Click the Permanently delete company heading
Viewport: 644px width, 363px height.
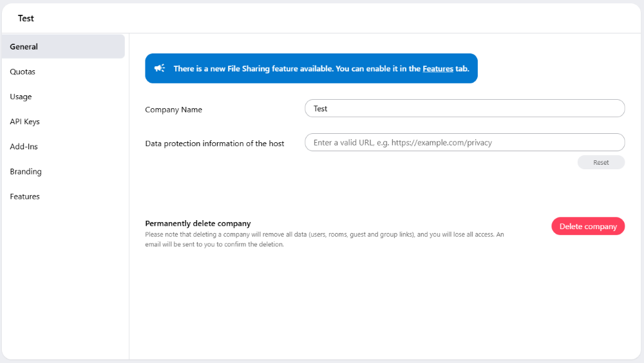point(198,223)
